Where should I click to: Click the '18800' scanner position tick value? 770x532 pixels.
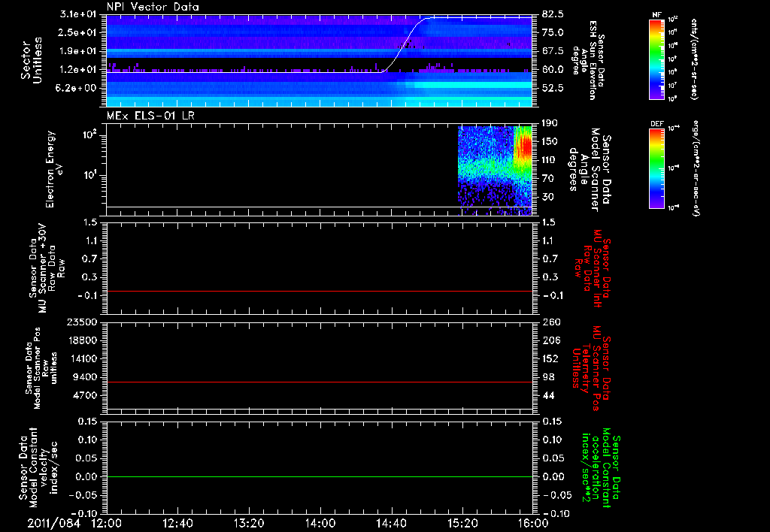pyautogui.click(x=81, y=340)
